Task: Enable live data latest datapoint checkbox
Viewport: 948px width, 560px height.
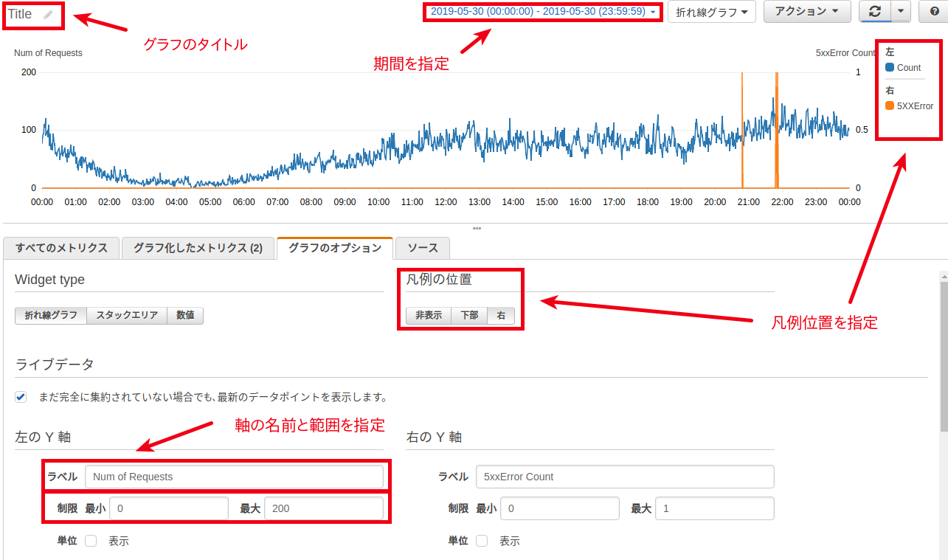Action: tap(21, 397)
